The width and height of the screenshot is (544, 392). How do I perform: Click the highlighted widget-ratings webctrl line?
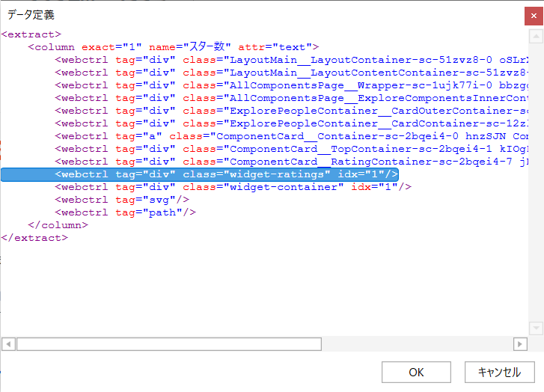200,174
